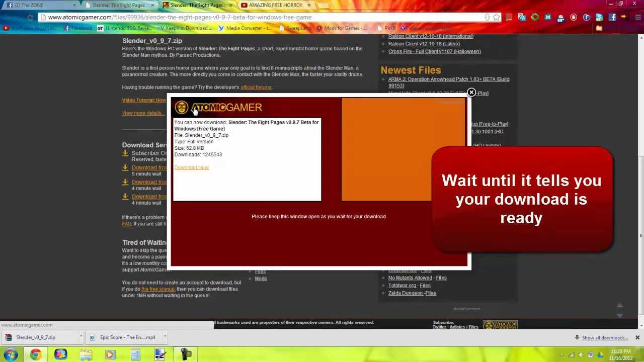Switch to 'AMAZING FREE HORROR' YouTube tab

(276, 5)
